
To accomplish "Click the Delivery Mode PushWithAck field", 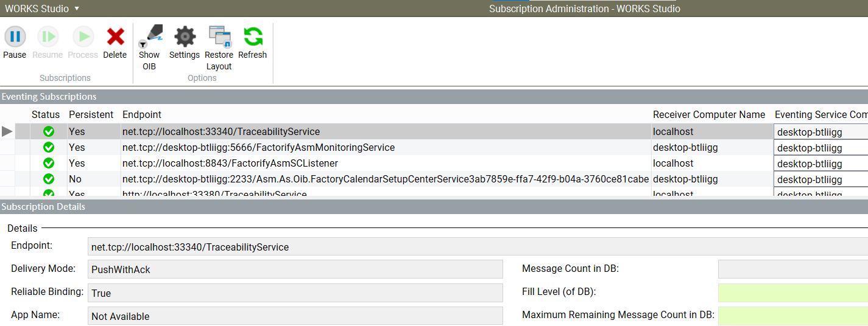I will pos(295,269).
